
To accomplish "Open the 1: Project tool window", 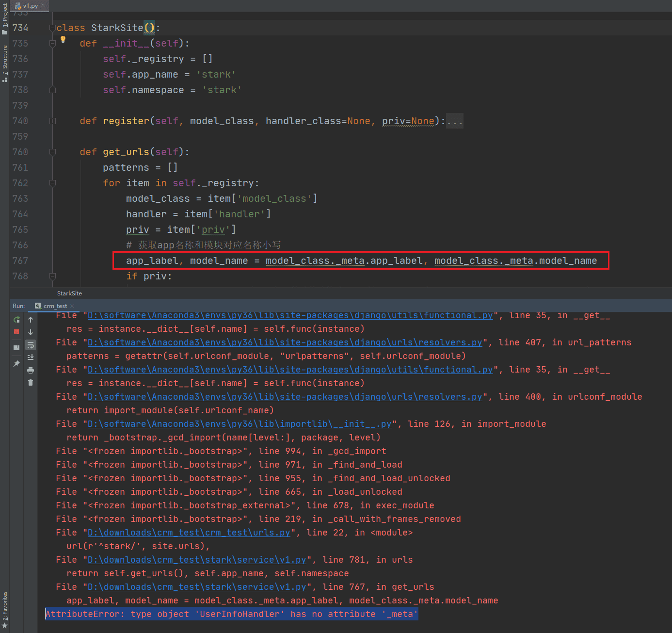I will [5, 19].
